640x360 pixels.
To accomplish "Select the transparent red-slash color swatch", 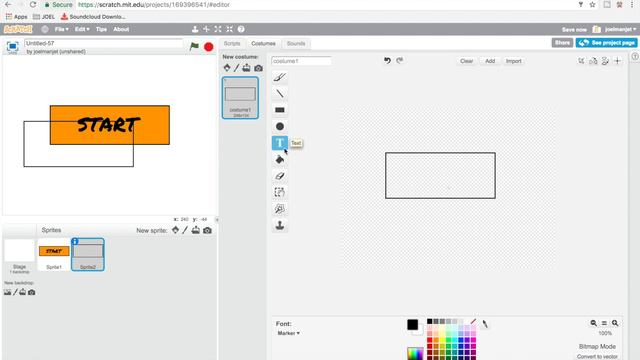I will [473, 322].
